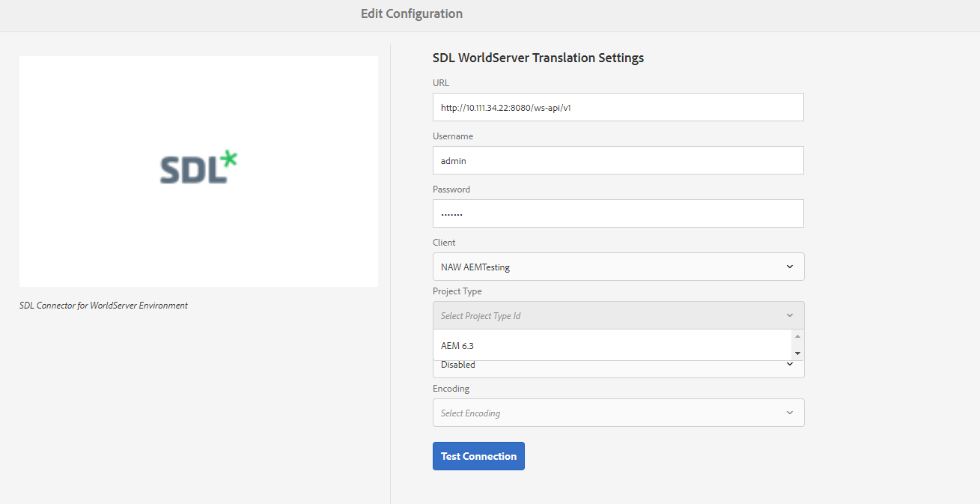
Task: Click the Client field label
Action: point(444,243)
